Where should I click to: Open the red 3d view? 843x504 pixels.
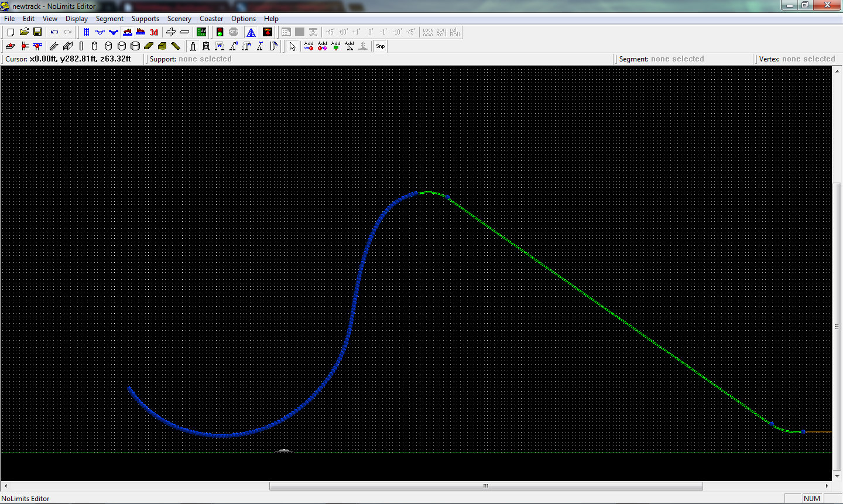tap(154, 32)
